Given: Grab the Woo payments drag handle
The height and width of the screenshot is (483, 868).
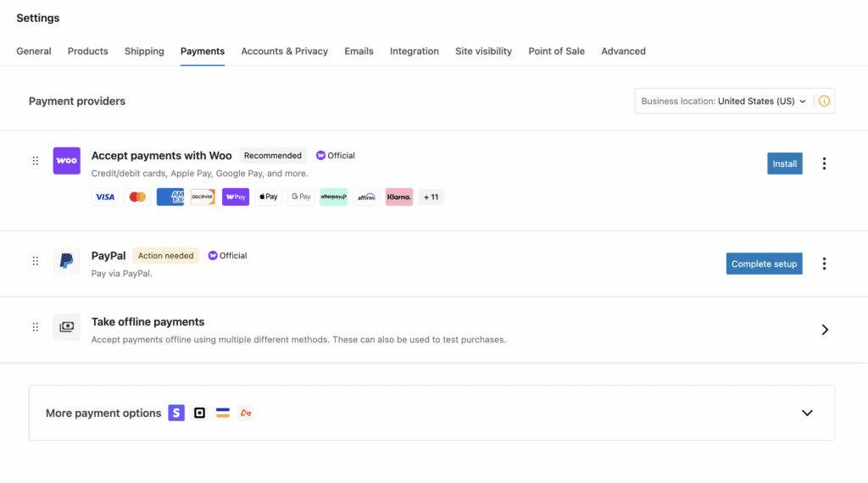Looking at the screenshot, I should pyautogui.click(x=36, y=161).
